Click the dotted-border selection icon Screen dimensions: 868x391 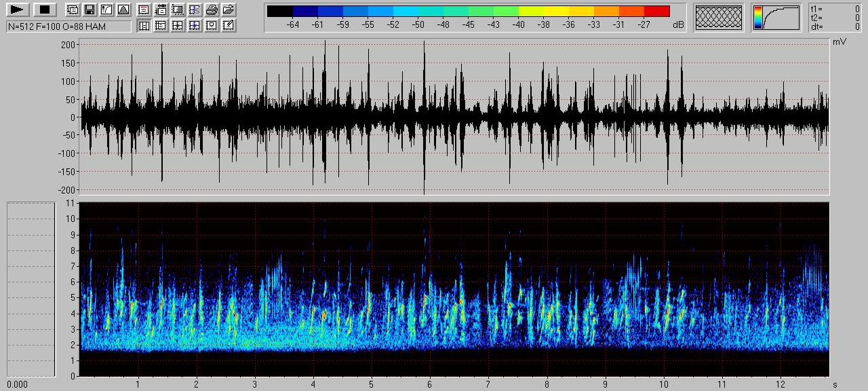[178, 10]
